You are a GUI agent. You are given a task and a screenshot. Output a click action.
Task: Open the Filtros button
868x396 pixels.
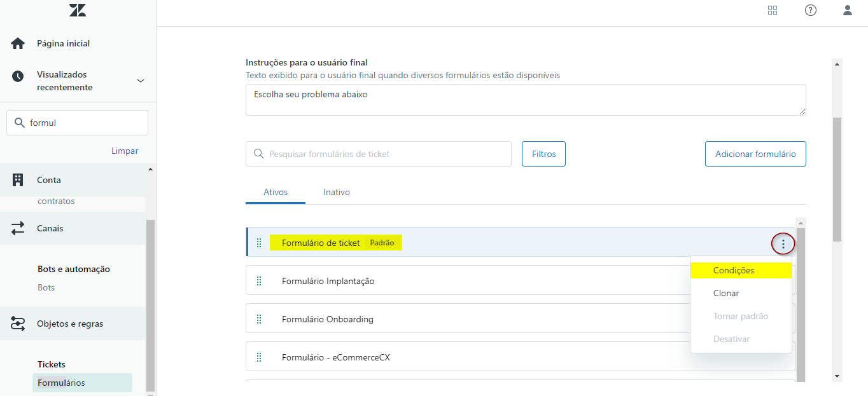(543, 154)
